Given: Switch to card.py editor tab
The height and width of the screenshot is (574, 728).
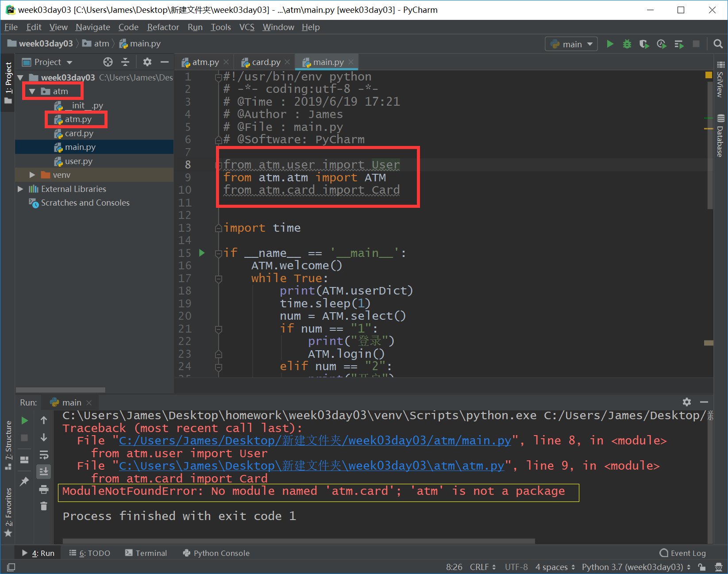Looking at the screenshot, I should pyautogui.click(x=266, y=62).
